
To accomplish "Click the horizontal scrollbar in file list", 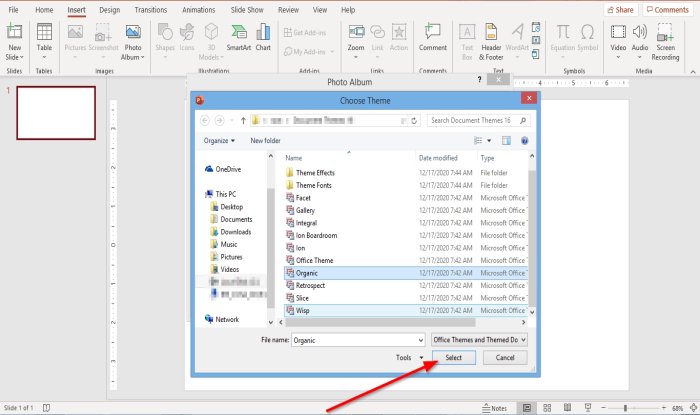I will tap(380, 322).
